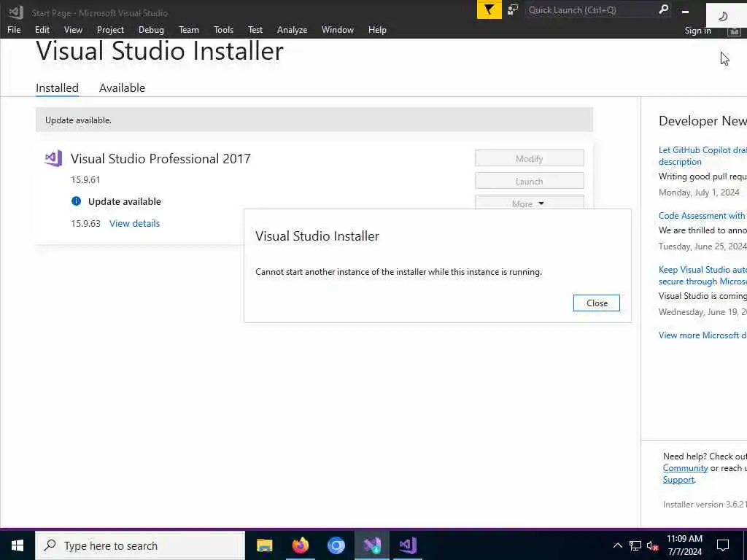Open the Help menu
The width and height of the screenshot is (747, 560).
tap(377, 29)
